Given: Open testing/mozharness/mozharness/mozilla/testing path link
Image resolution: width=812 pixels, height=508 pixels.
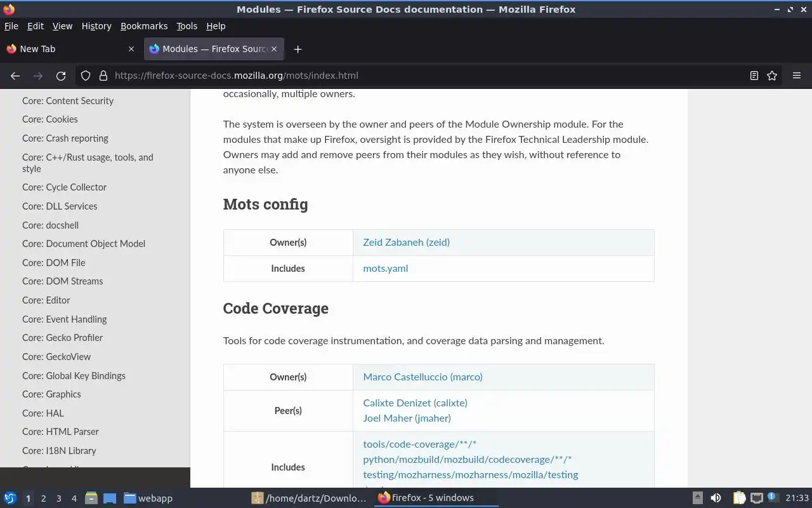Looking at the screenshot, I should click(x=470, y=475).
